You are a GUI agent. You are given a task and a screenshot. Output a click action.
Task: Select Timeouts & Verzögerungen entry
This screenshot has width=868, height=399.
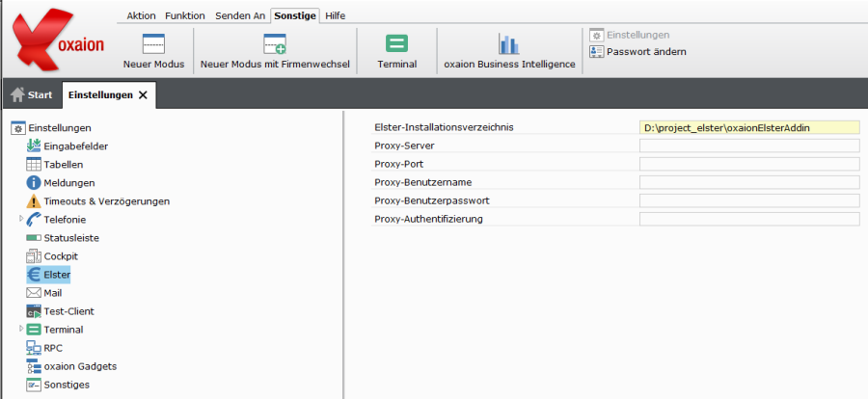(107, 201)
